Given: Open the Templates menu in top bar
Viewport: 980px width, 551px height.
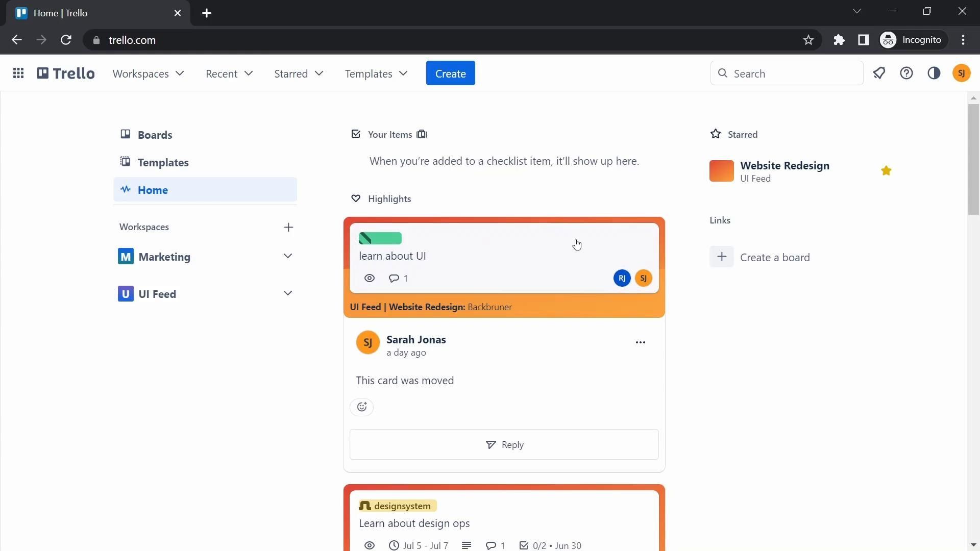Looking at the screenshot, I should [x=376, y=74].
